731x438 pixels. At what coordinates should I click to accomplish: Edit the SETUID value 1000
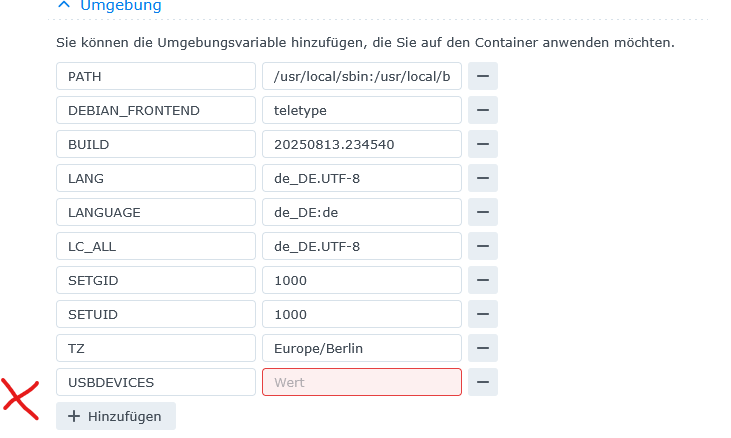click(x=361, y=314)
